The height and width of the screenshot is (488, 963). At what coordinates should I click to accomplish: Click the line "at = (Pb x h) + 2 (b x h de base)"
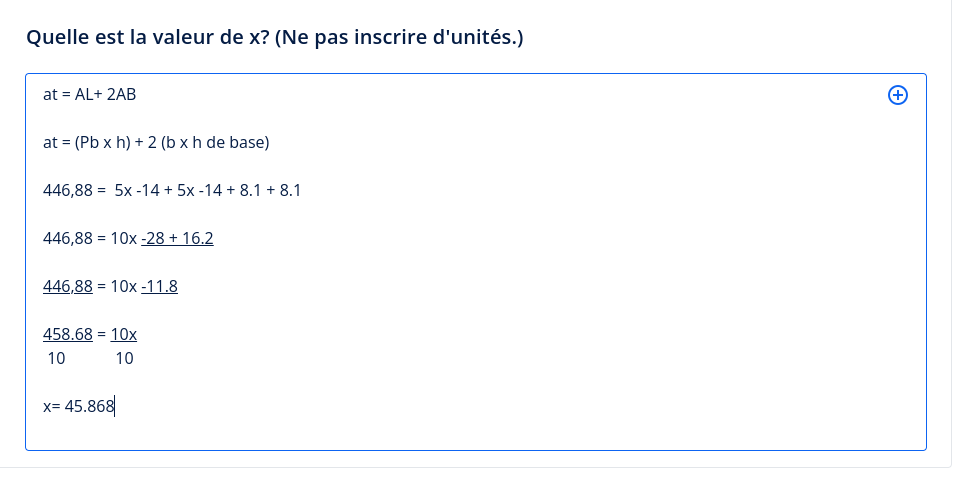coord(156,143)
